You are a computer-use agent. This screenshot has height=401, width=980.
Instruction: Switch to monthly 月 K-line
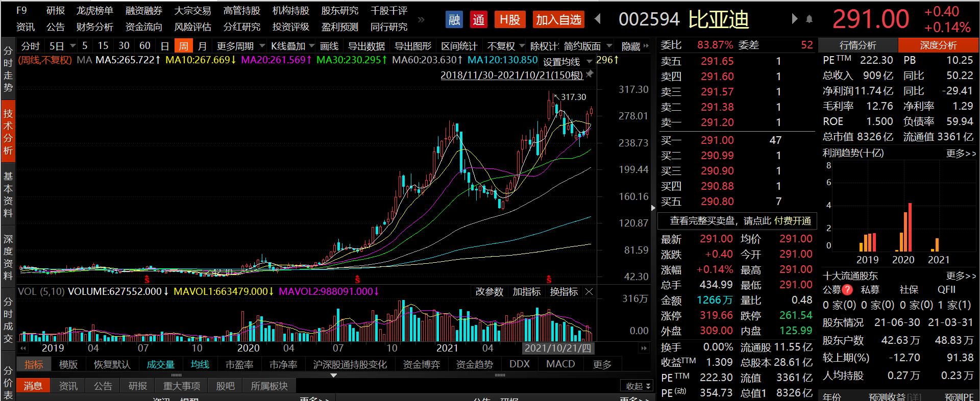pyautogui.click(x=203, y=46)
